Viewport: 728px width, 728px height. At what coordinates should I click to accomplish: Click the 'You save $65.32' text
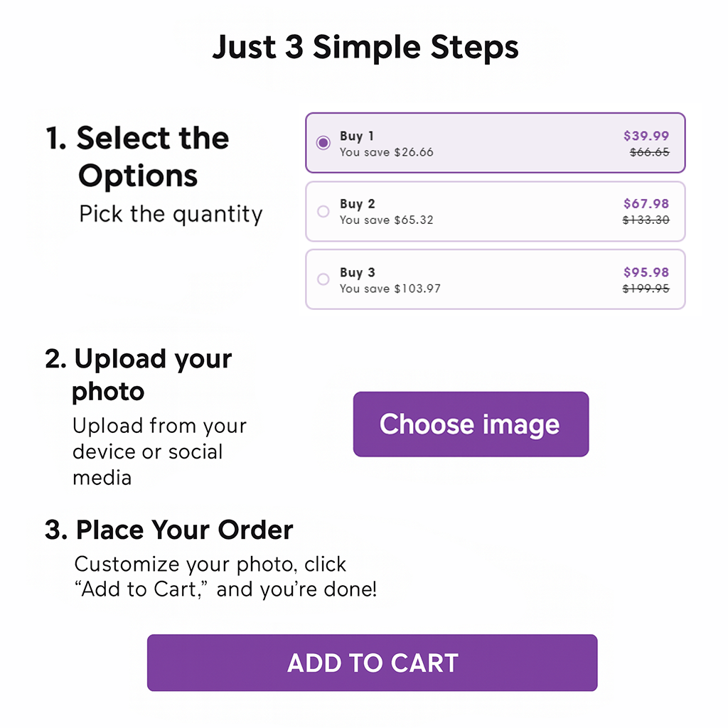coord(386,220)
